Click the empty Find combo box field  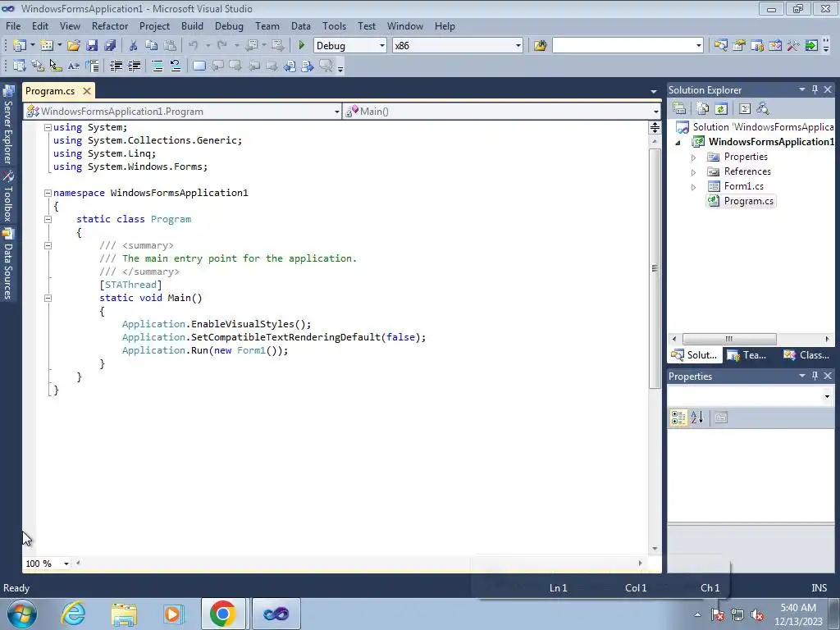click(x=623, y=46)
